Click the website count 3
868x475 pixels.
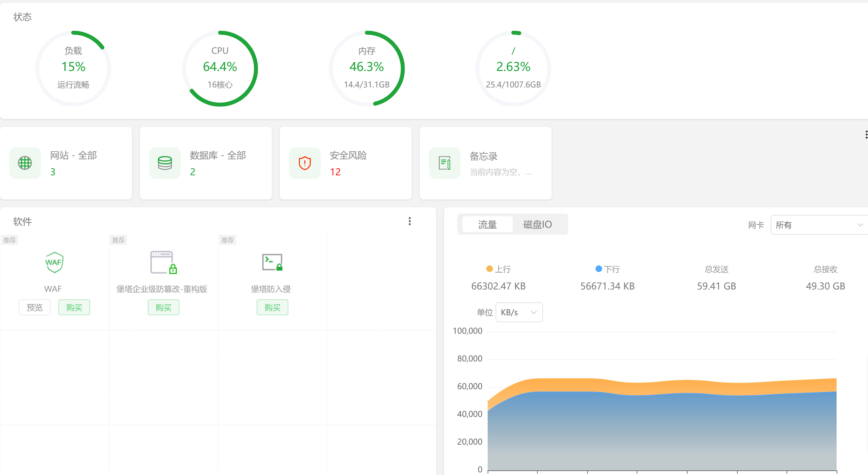52,172
